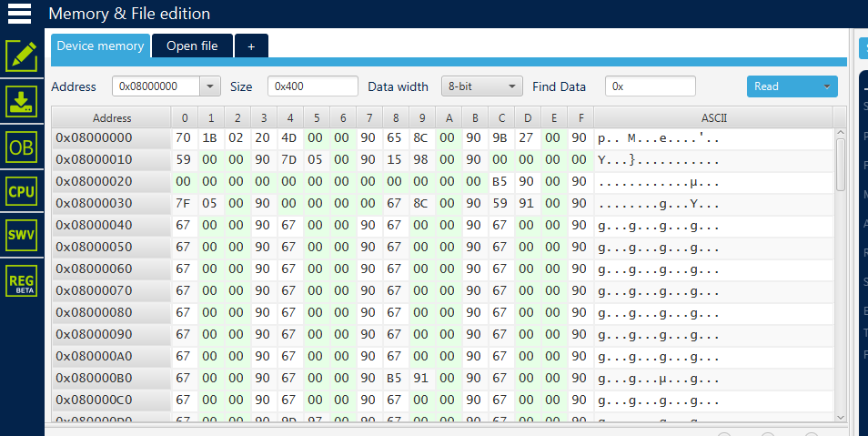Image resolution: width=868 pixels, height=436 pixels.
Task: Open the REG beta registers icon
Action: click(x=22, y=280)
